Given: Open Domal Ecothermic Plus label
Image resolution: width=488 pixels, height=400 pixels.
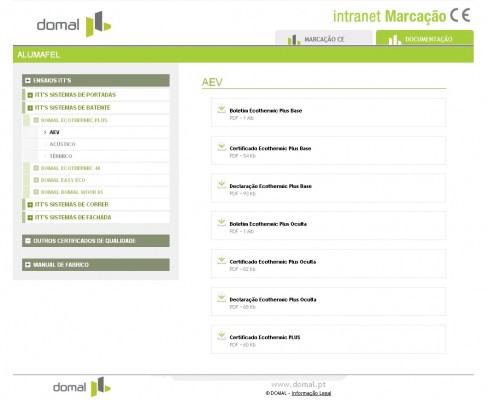Looking at the screenshot, I should coord(74,120).
